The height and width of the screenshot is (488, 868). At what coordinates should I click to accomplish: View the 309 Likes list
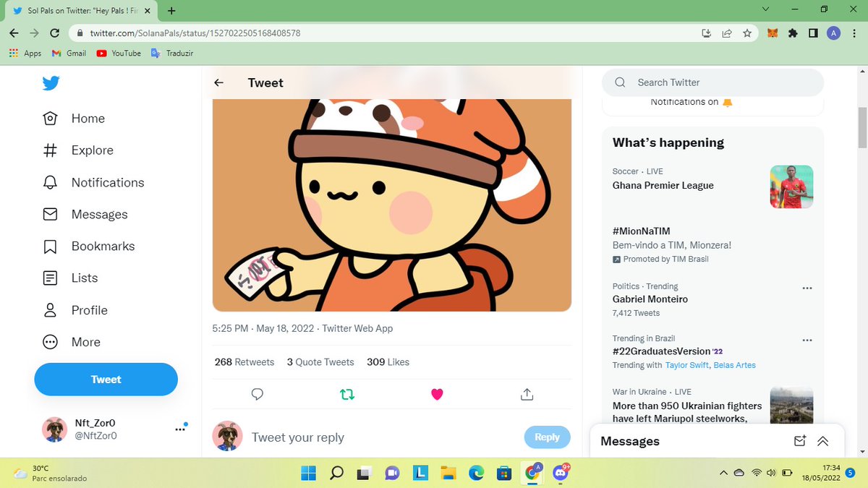(x=388, y=362)
